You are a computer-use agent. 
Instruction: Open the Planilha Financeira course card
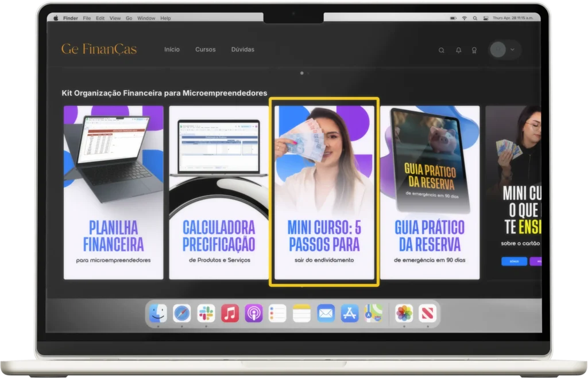[x=113, y=192]
